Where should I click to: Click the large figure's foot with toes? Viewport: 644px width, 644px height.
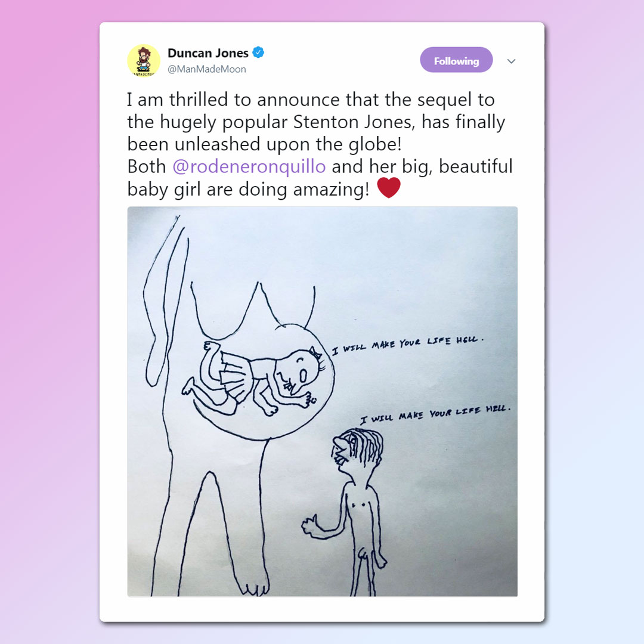coord(255,588)
